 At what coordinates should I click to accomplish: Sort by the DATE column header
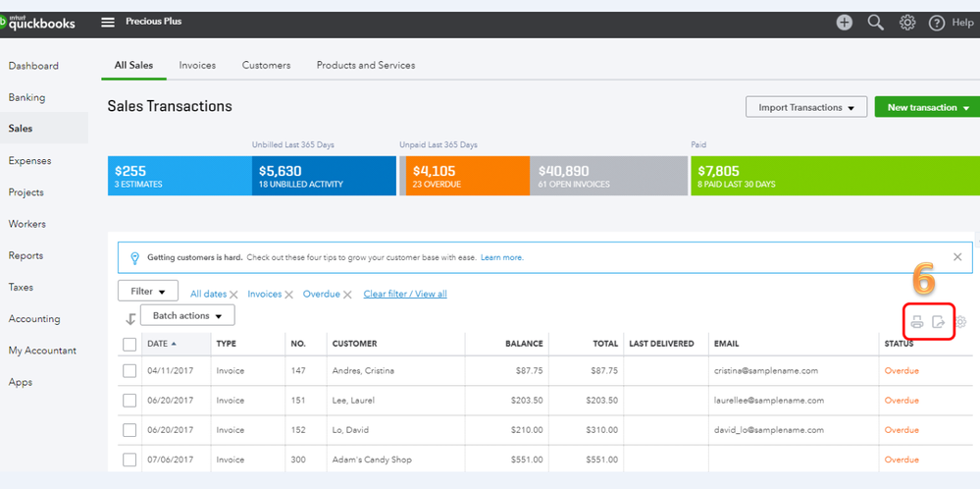pyautogui.click(x=162, y=344)
